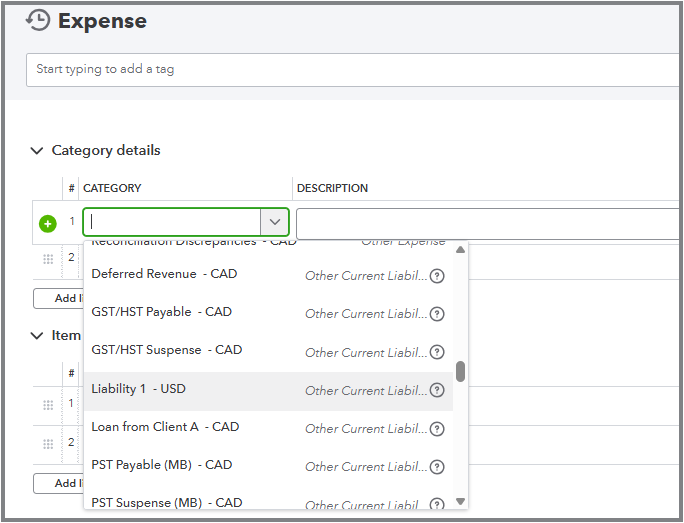This screenshot has width=684, height=523.
Task: Select Loan from Client A - CAD
Action: (165, 427)
